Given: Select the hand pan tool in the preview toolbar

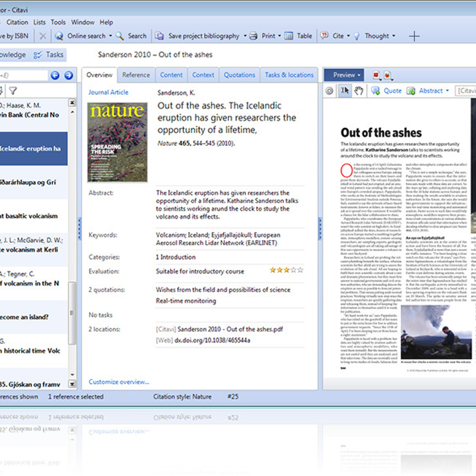Looking at the screenshot, I should click(359, 90).
